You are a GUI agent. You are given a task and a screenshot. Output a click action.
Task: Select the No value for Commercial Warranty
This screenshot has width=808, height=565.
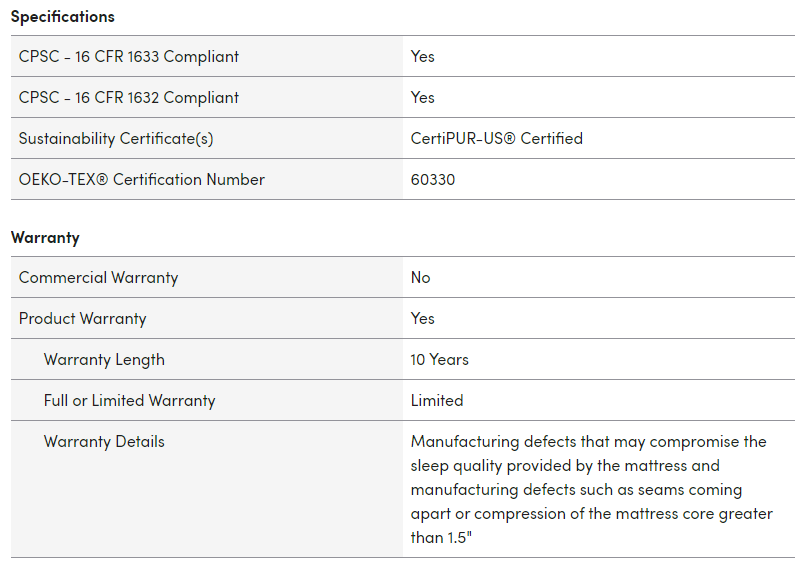[421, 277]
